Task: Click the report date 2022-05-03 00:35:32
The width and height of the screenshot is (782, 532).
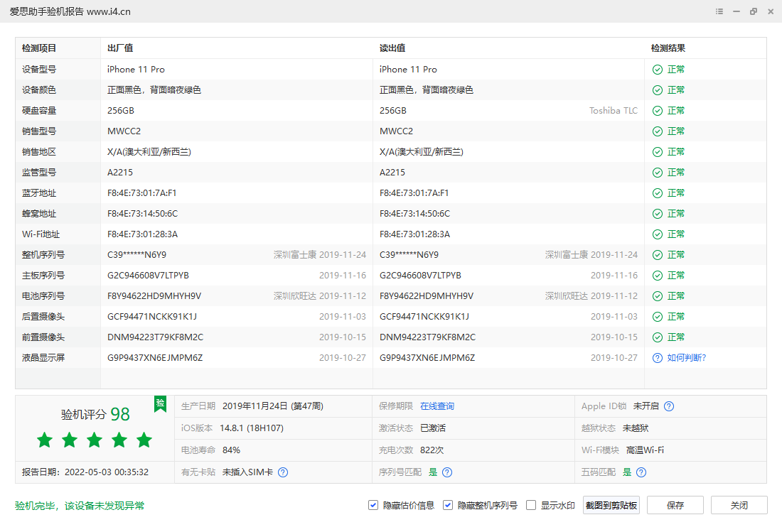Action: point(107,472)
